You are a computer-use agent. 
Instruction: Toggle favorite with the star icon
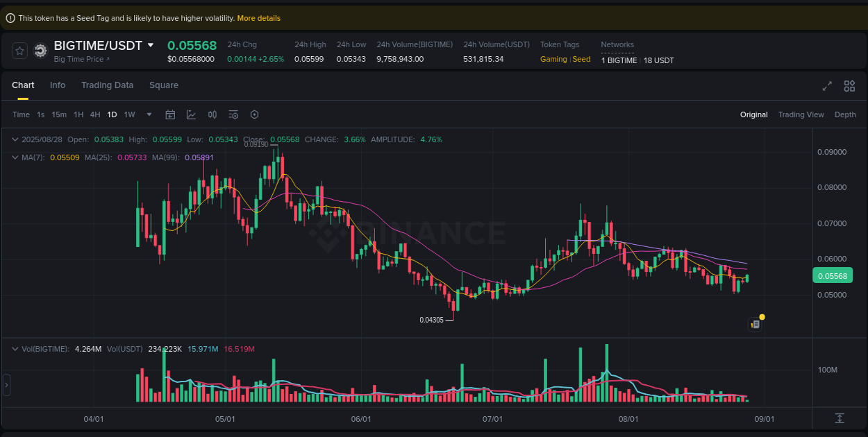[19, 51]
